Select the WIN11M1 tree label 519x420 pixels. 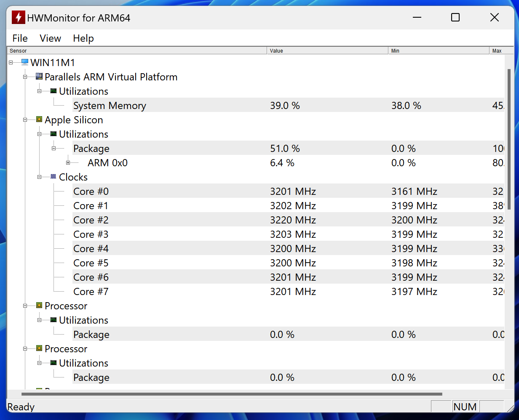(53, 63)
